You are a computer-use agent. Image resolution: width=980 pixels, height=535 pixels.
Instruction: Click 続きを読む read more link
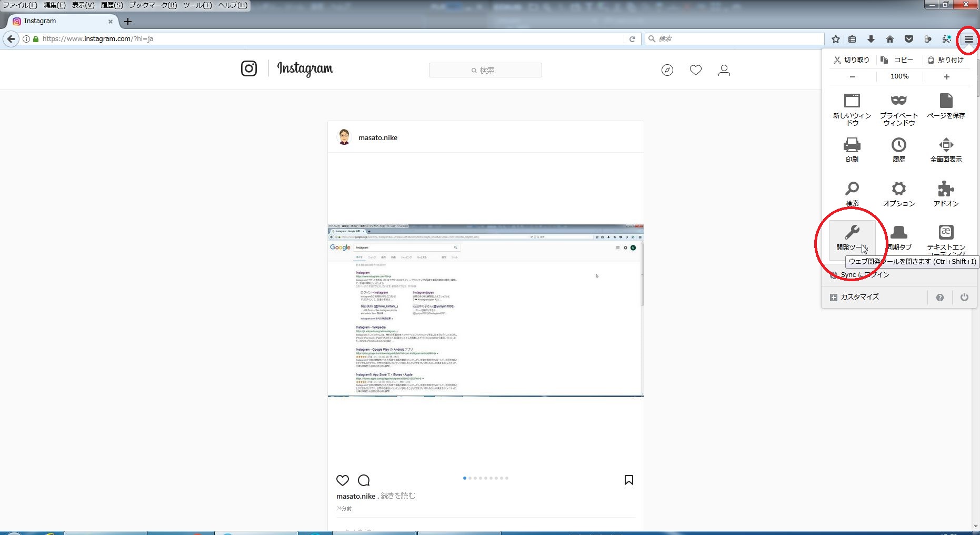[x=398, y=496]
